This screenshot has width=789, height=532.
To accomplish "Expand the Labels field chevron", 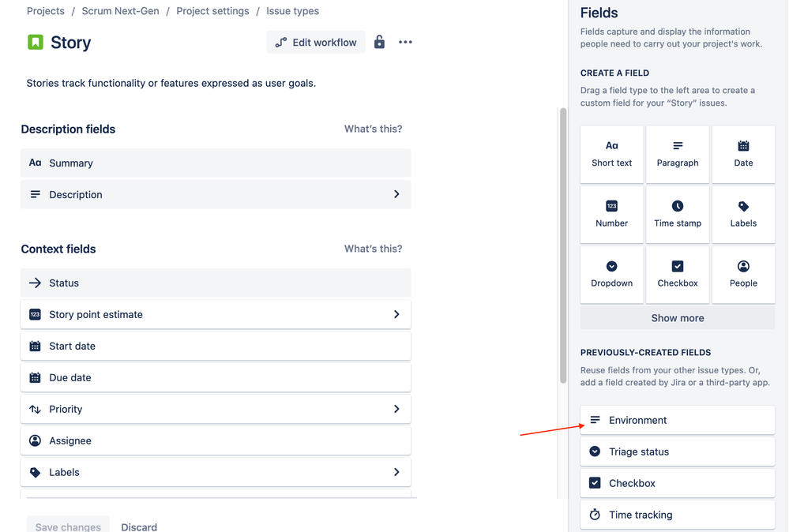I will click(x=396, y=472).
